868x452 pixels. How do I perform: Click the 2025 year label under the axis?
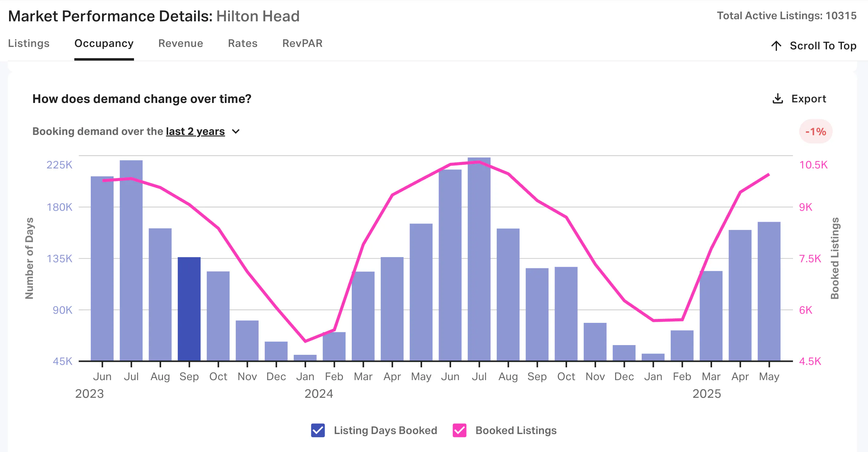706,393
